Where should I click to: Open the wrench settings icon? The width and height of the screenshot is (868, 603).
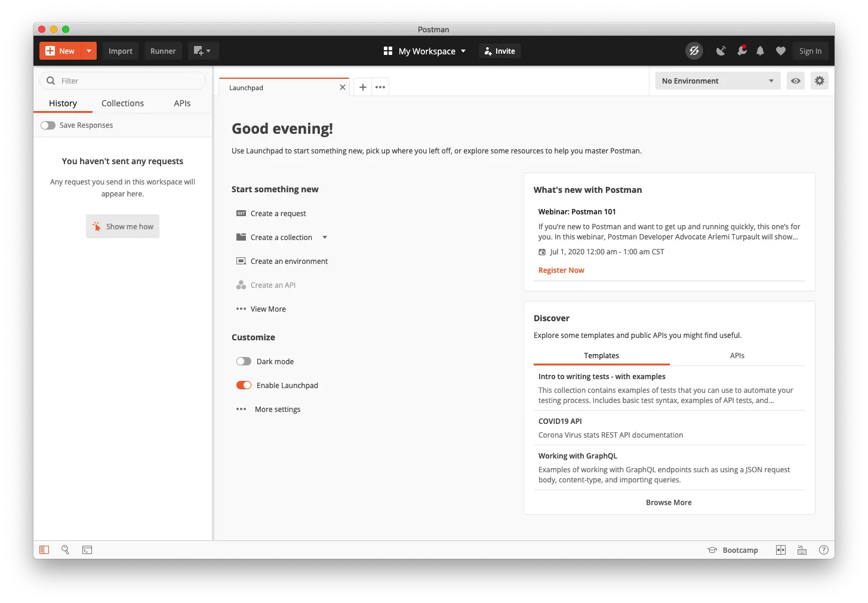point(741,51)
